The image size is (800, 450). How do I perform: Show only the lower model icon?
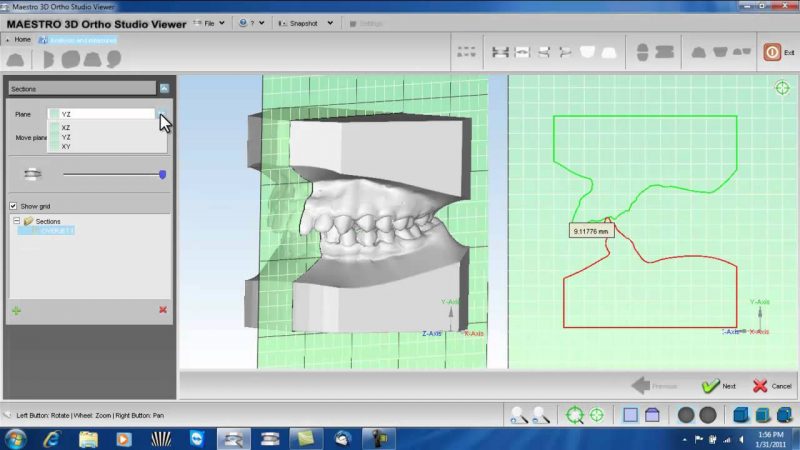720,52
